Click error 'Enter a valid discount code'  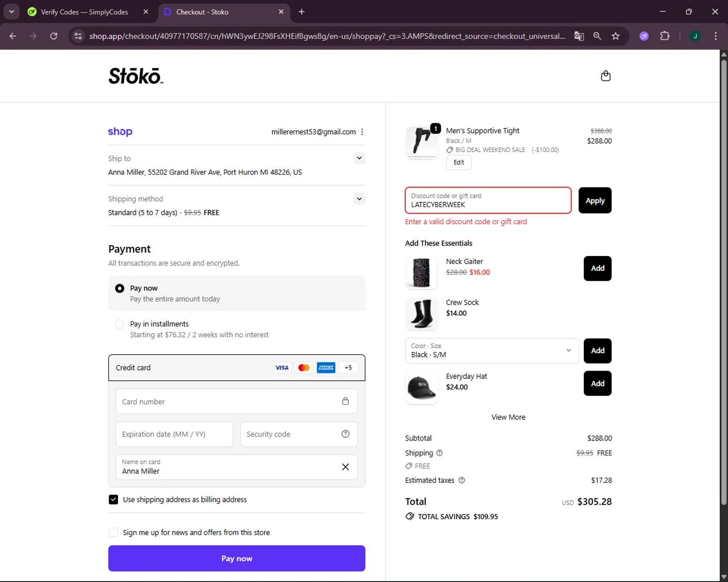466,222
